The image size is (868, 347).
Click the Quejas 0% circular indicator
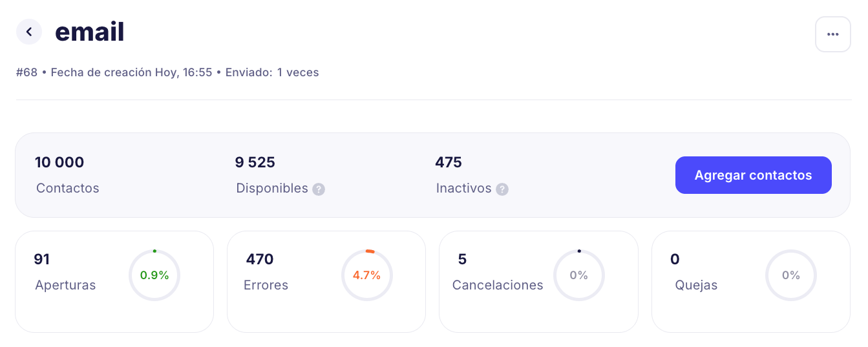(x=790, y=275)
